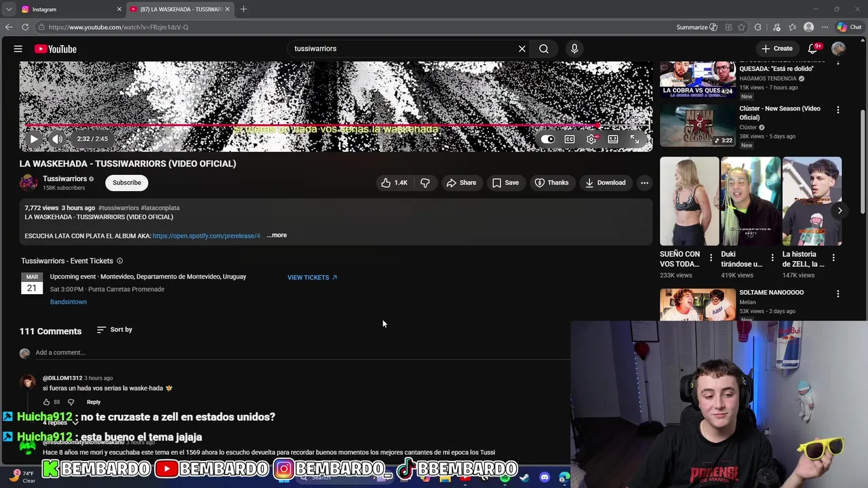Open Tussiwarriors channel avatar
Viewport: 868px width, 488px height.
pyautogui.click(x=28, y=182)
